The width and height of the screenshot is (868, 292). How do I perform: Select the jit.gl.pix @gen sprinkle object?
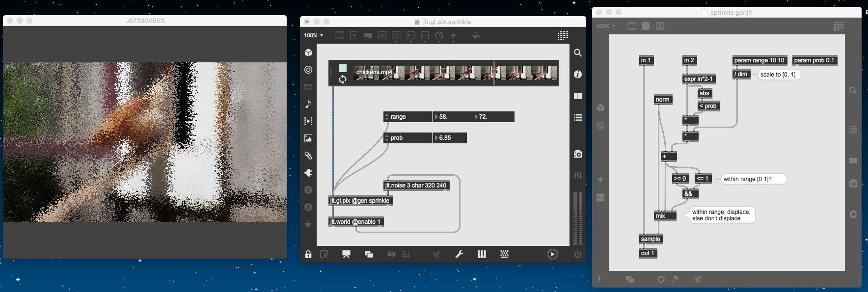tap(360, 201)
